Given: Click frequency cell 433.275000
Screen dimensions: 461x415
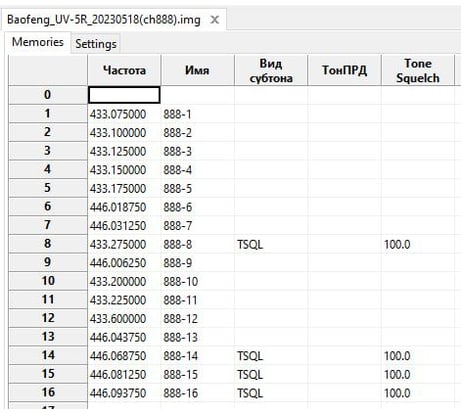Looking at the screenshot, I should (124, 245).
